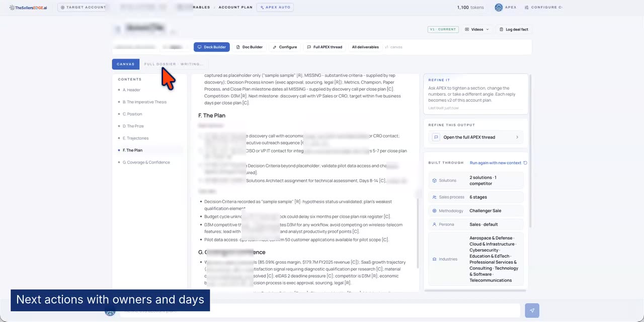
Task: Click the Aerospace & Defense industries list
Action: point(494,259)
